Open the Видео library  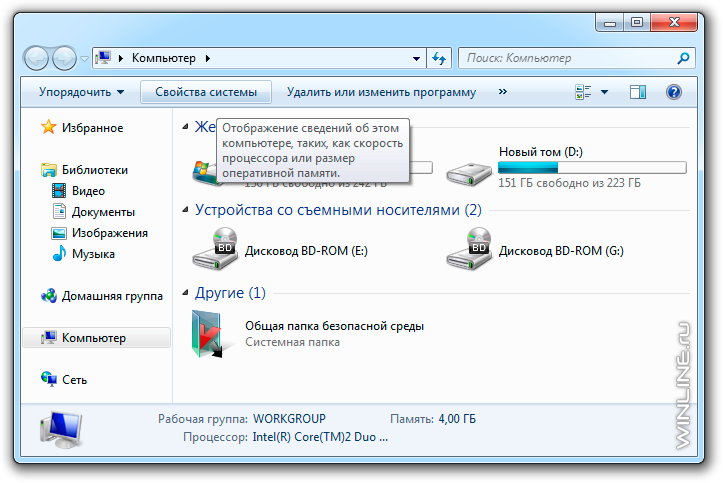(88, 190)
